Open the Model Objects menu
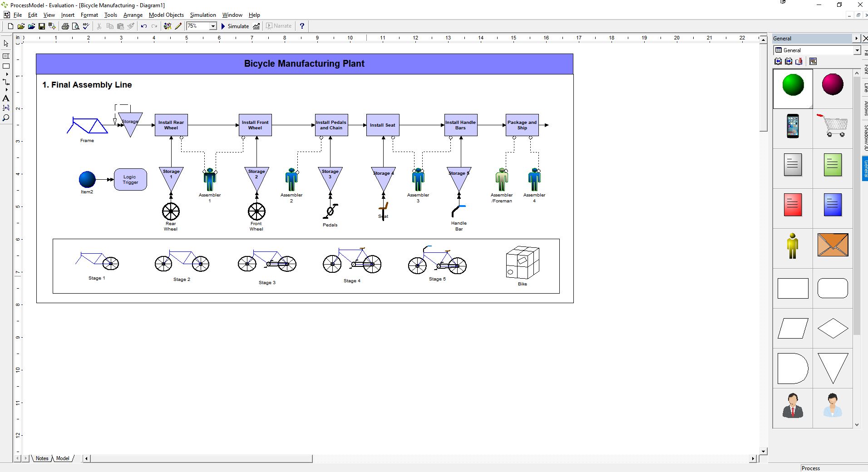 [x=166, y=15]
